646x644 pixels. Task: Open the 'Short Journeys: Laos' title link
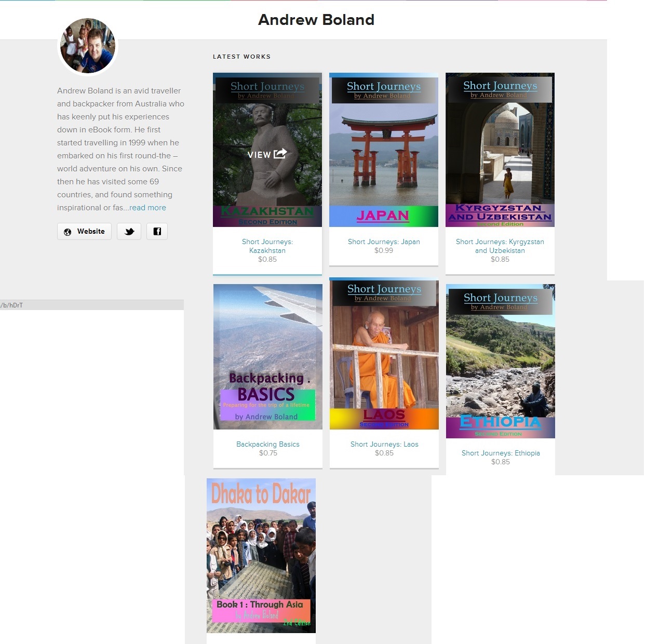click(384, 444)
